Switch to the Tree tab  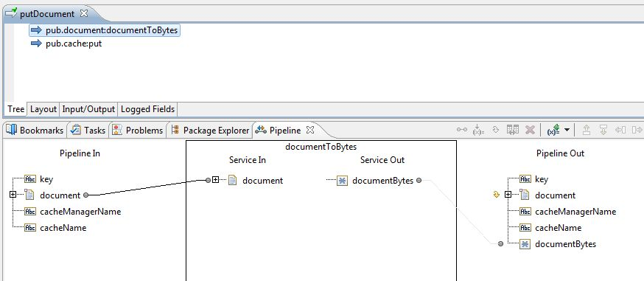(x=16, y=109)
